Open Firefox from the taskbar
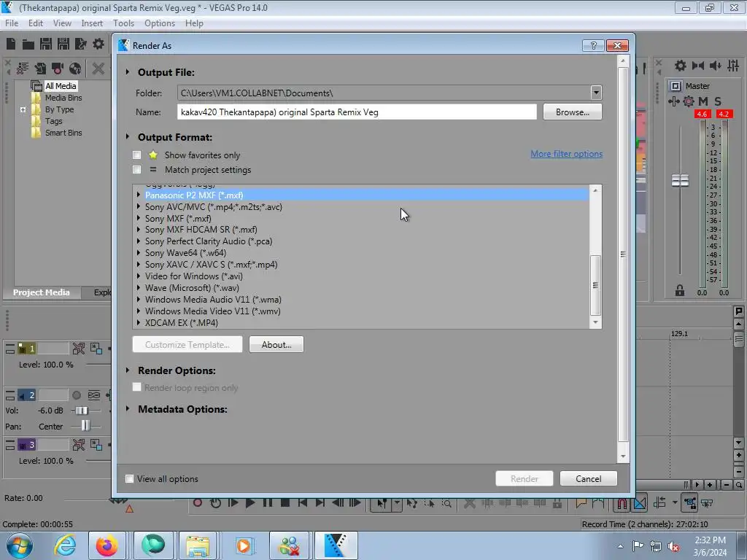Viewport: 747px width, 560px height. click(x=107, y=545)
